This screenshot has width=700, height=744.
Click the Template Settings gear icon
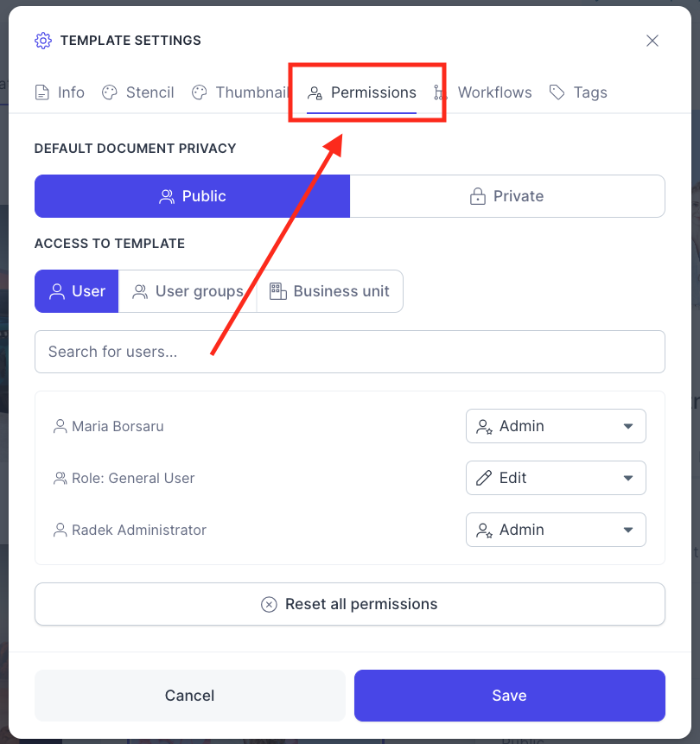pyautogui.click(x=43, y=41)
